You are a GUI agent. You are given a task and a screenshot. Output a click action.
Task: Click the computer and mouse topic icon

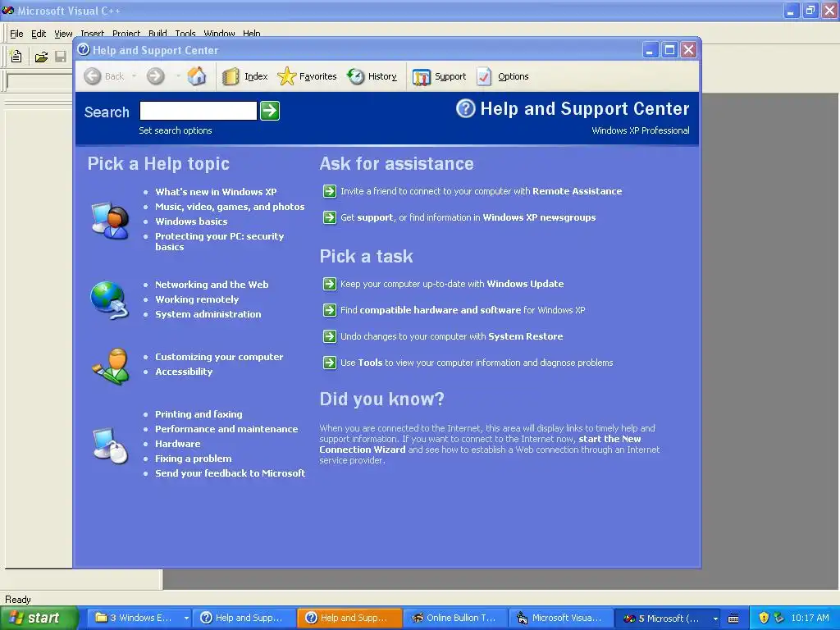pyautogui.click(x=111, y=445)
